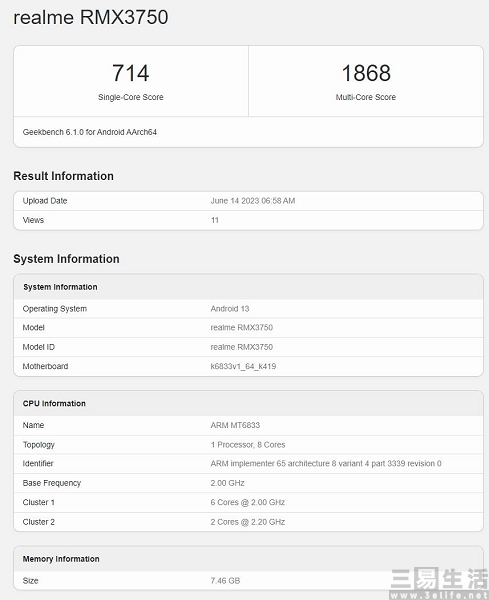Select realme RMX3750 in the Model row
Viewport: 489px width, 600px height.
click(241, 328)
